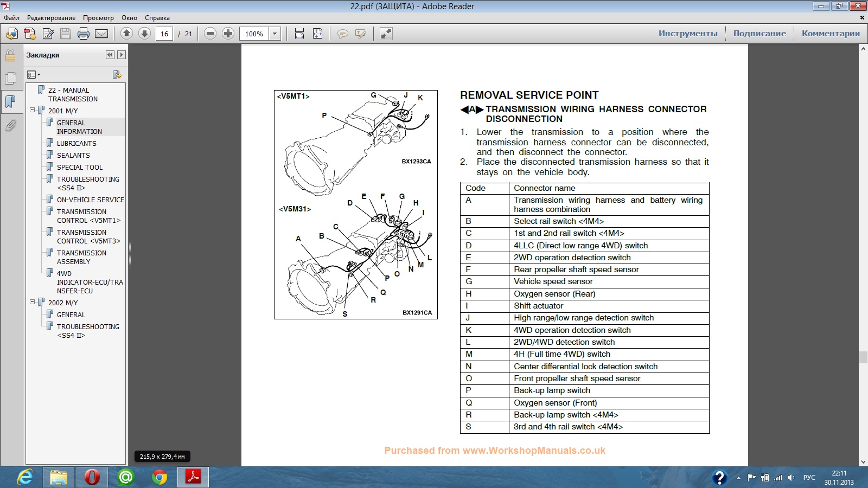Fit one full page to window
This screenshot has height=488, width=868.
pyautogui.click(x=318, y=34)
